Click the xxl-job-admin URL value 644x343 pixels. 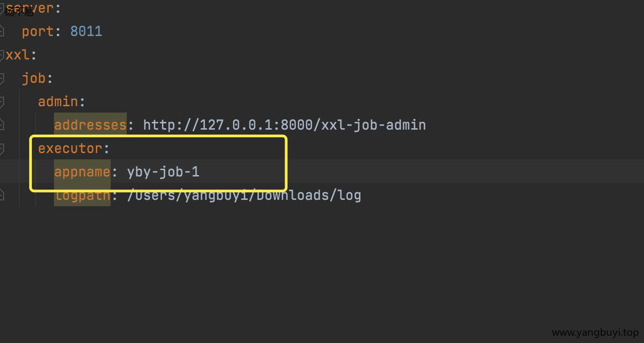tap(284, 125)
